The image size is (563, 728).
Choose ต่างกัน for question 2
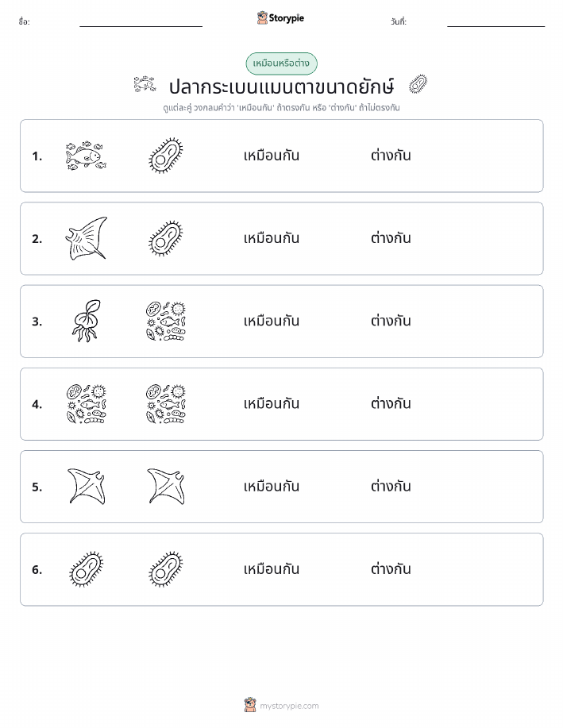coord(391,238)
